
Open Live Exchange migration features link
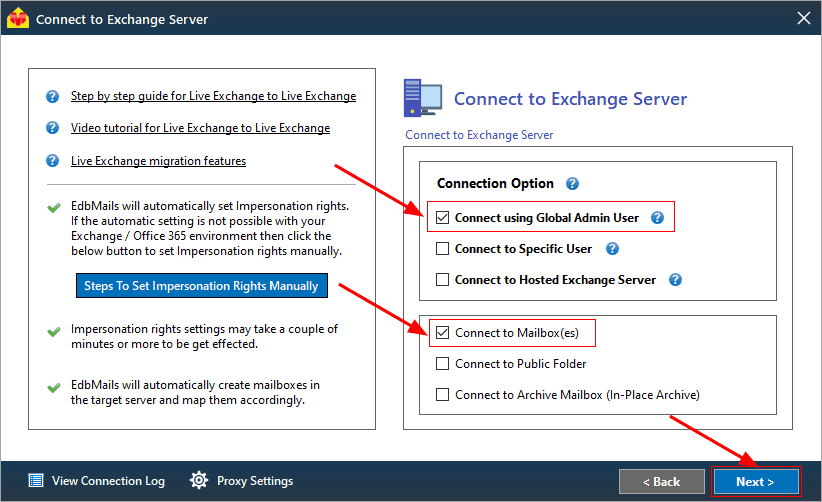point(158,161)
